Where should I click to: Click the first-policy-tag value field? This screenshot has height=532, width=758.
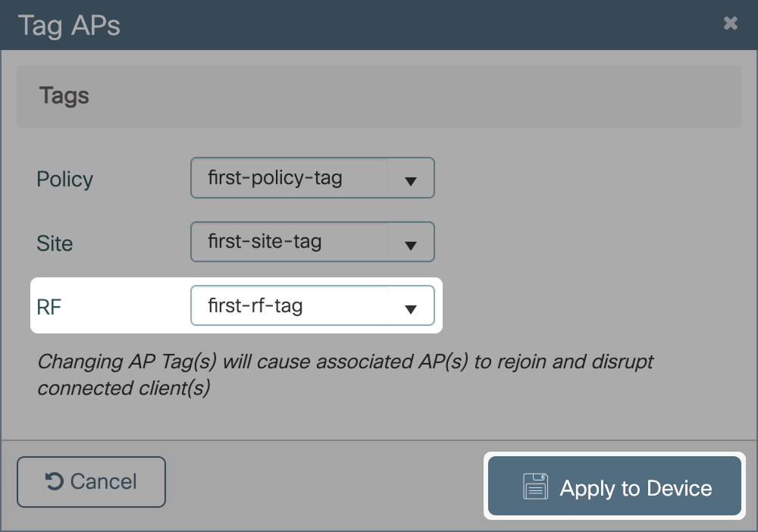(288, 179)
